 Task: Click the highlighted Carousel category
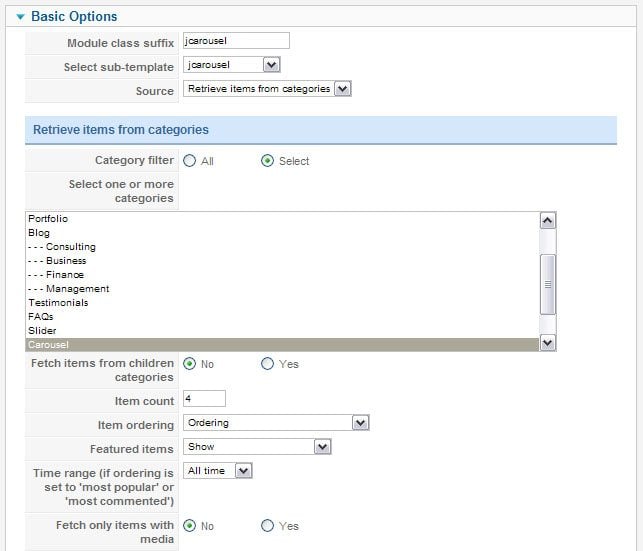[x=49, y=345]
